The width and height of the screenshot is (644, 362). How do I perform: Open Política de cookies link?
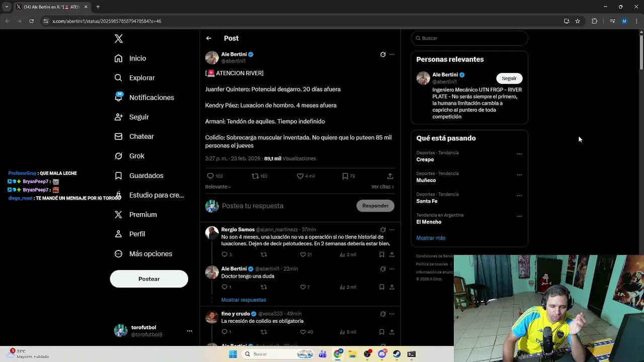pos(432,264)
